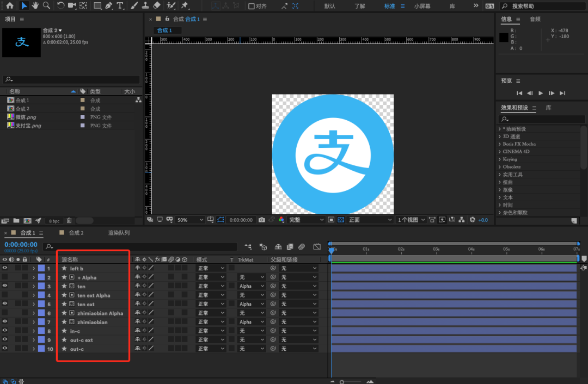Select the Zoom magnifier tool

46,5
